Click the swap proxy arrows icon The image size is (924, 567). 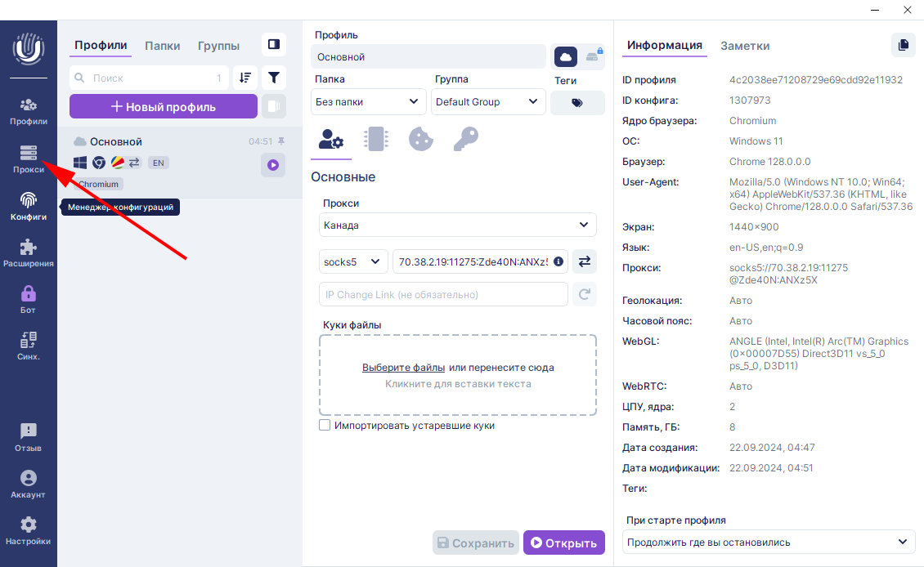pyautogui.click(x=585, y=261)
